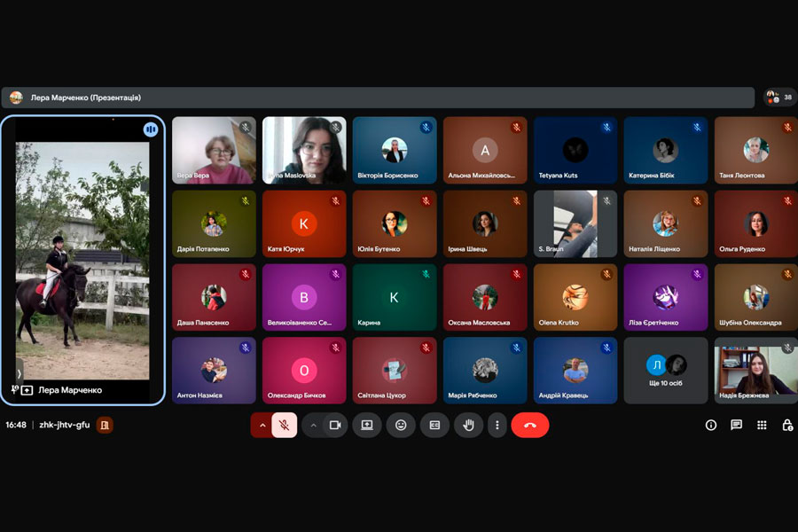Image resolution: width=798 pixels, height=532 pixels.
Task: Open the chat with everyone icon
Action: pyautogui.click(x=737, y=425)
